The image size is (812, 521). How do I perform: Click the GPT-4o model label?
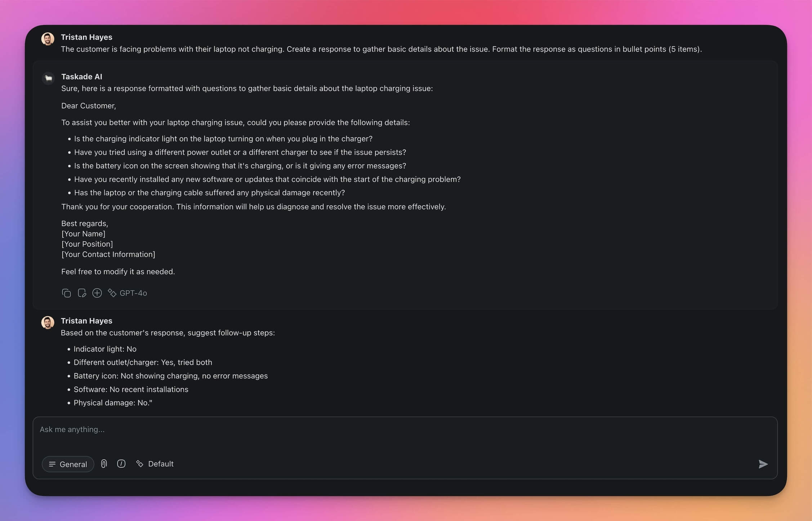133,293
